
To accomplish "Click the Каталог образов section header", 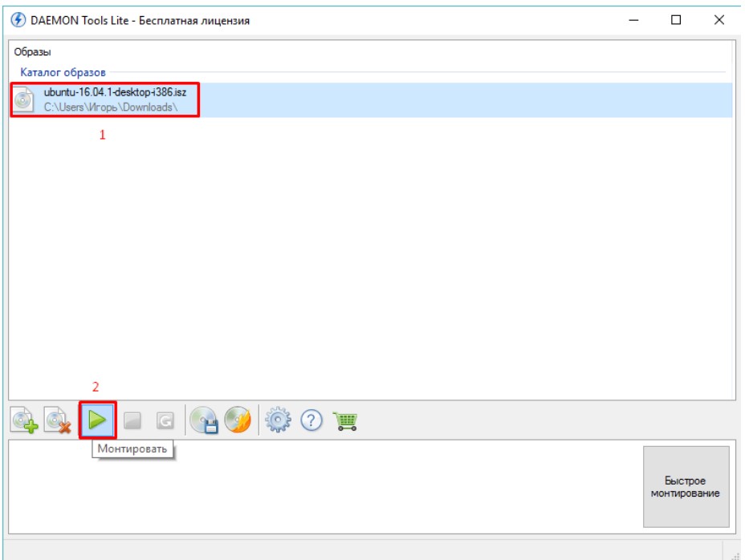I will tap(63, 72).
